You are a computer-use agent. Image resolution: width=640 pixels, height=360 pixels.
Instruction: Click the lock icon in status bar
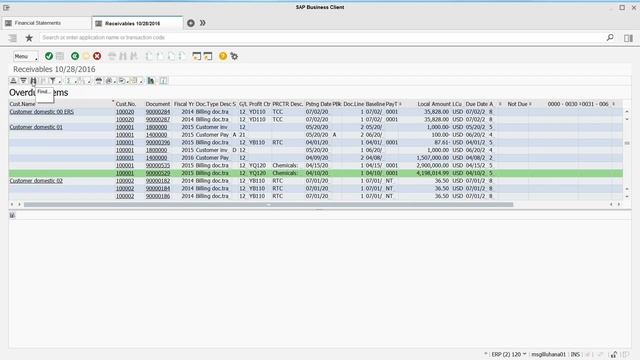tap(613, 354)
